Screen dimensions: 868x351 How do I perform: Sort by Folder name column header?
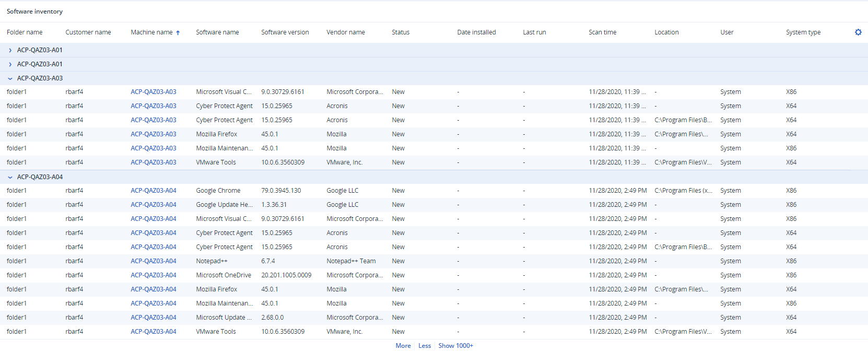(x=25, y=32)
